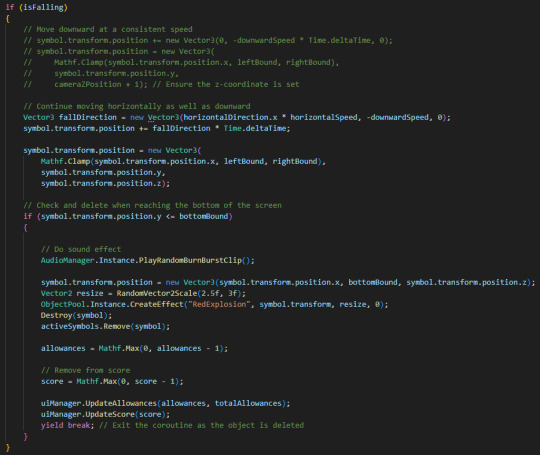This screenshot has height=455, width=540.
Task: Click the uncommented 'Mathf.Clamp' call
Action: 183,162
